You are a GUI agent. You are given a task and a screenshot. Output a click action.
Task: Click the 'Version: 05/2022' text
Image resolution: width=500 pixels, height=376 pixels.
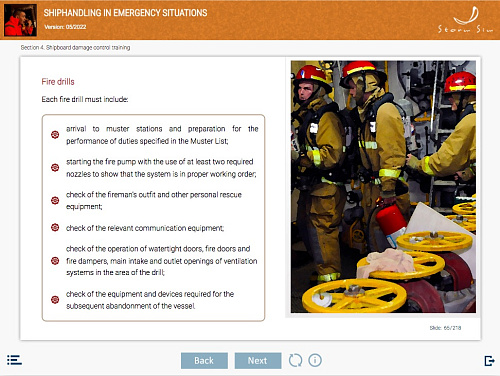tap(65, 27)
